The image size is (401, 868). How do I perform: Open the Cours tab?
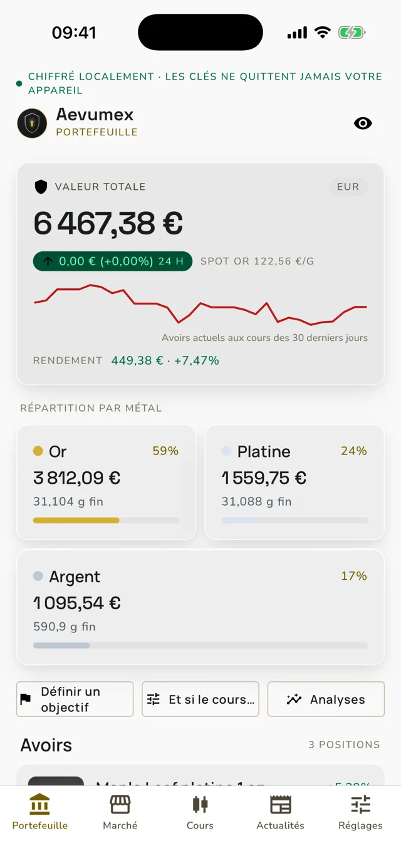pos(200,813)
